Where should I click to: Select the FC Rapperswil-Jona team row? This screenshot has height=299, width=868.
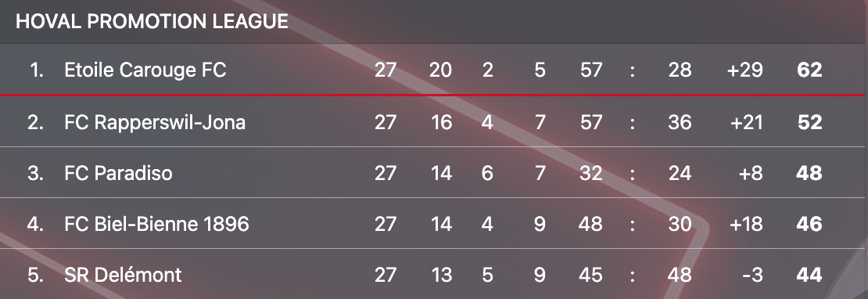click(434, 121)
